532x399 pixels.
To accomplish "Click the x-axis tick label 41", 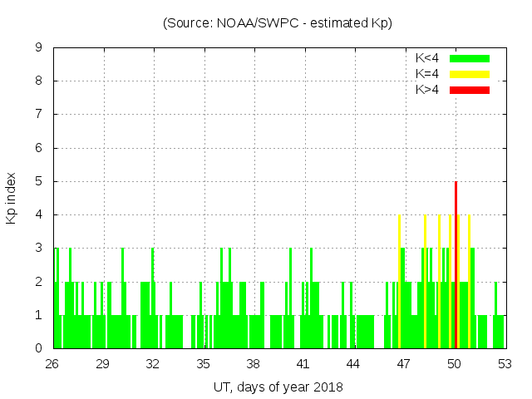I will tap(303, 364).
